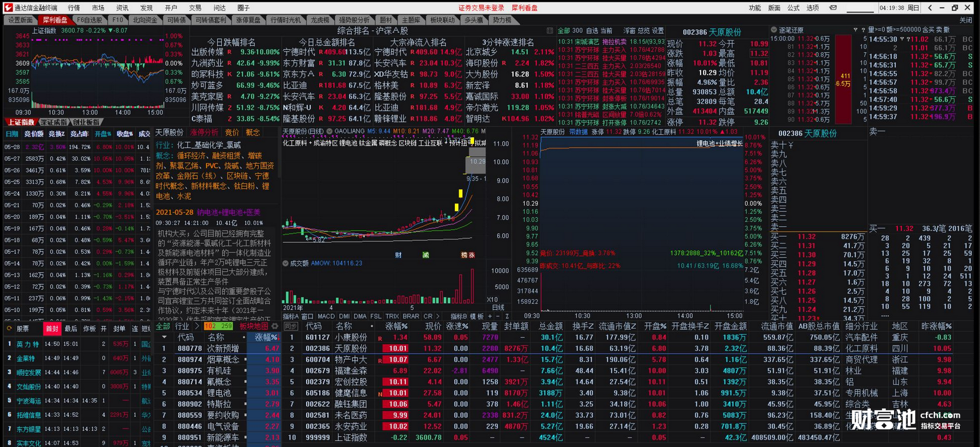
Task: Click the filter funnel icon in tick panel
Action: 855,30
